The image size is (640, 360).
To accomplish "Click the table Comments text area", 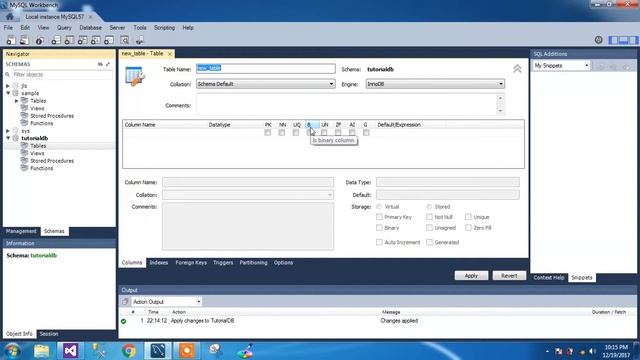I will coord(347,104).
